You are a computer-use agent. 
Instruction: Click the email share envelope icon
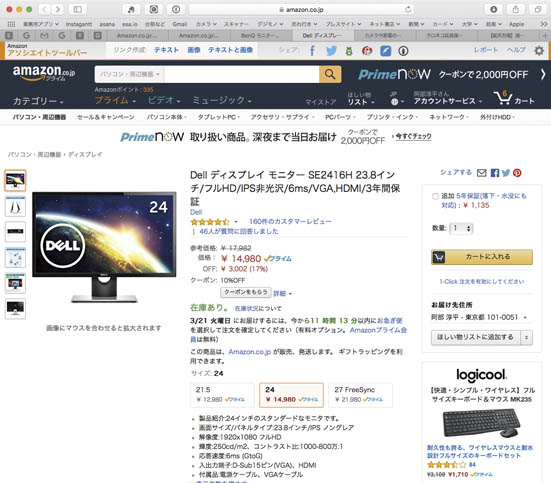481,173
